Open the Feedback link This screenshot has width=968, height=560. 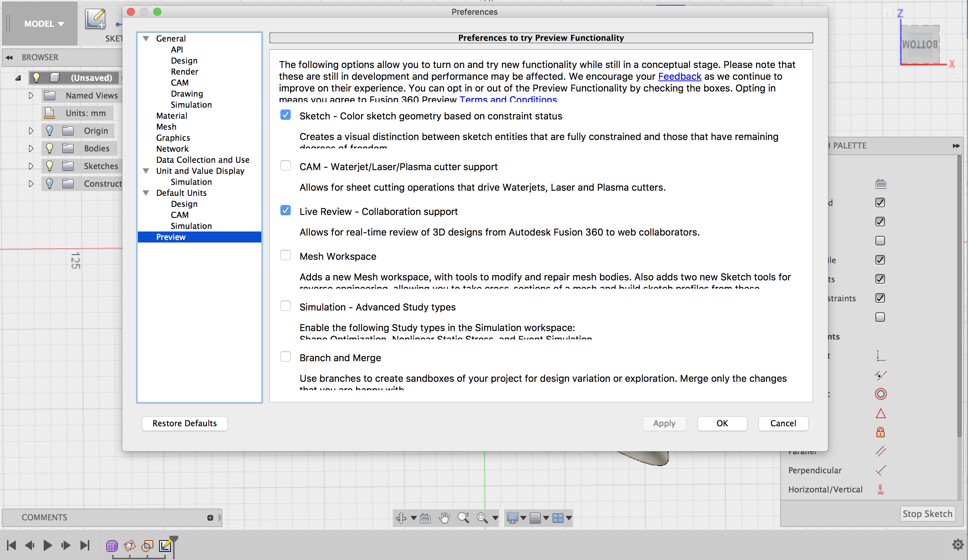click(x=680, y=76)
